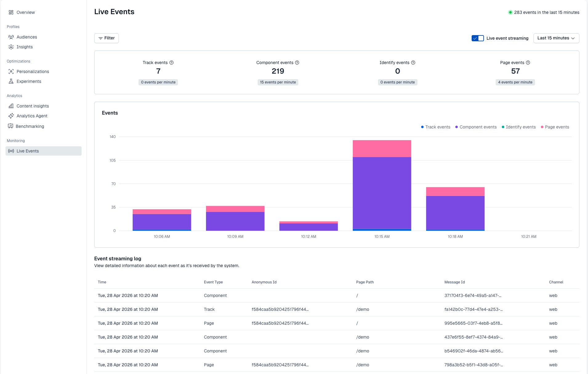Click the 10:09 AM chart bar

tap(235, 218)
